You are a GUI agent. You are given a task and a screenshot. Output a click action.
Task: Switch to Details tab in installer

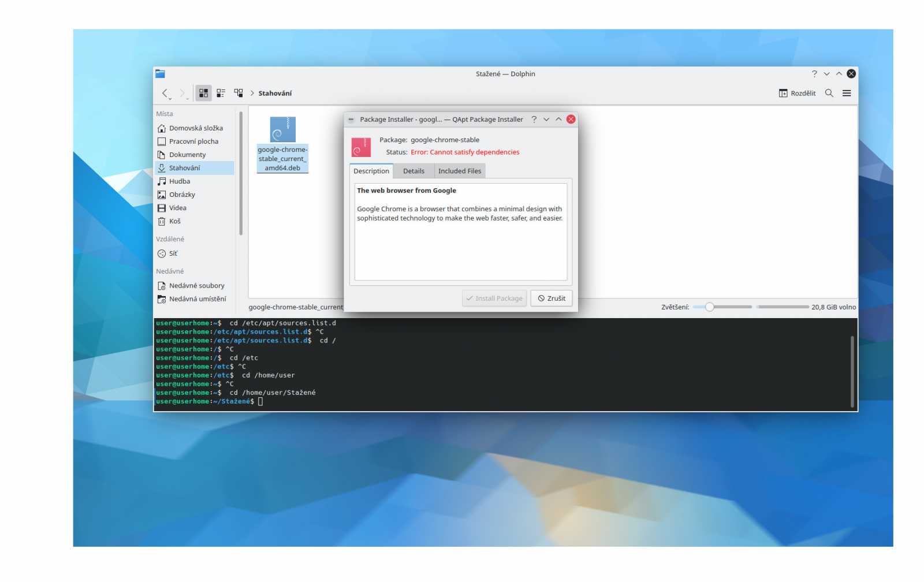coord(413,171)
